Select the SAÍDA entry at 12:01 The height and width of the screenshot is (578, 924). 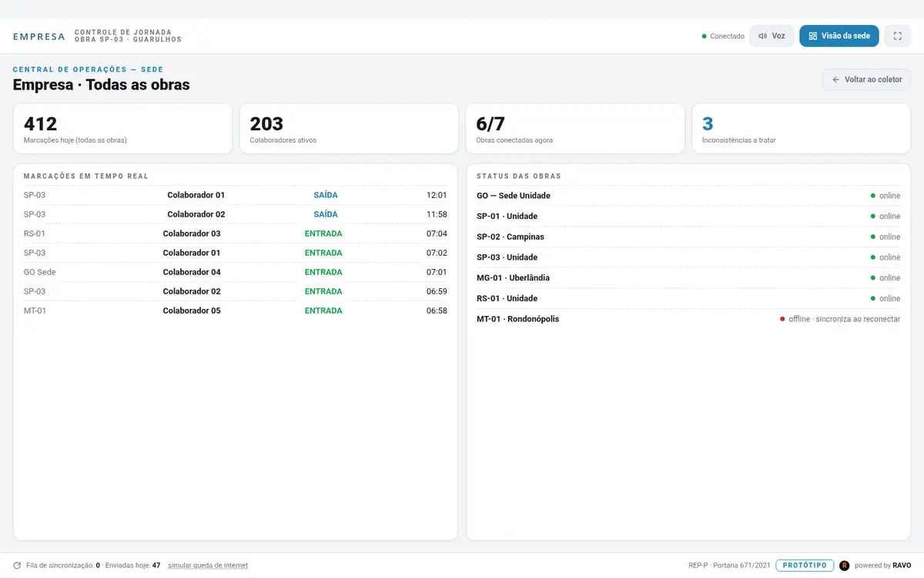pos(326,195)
